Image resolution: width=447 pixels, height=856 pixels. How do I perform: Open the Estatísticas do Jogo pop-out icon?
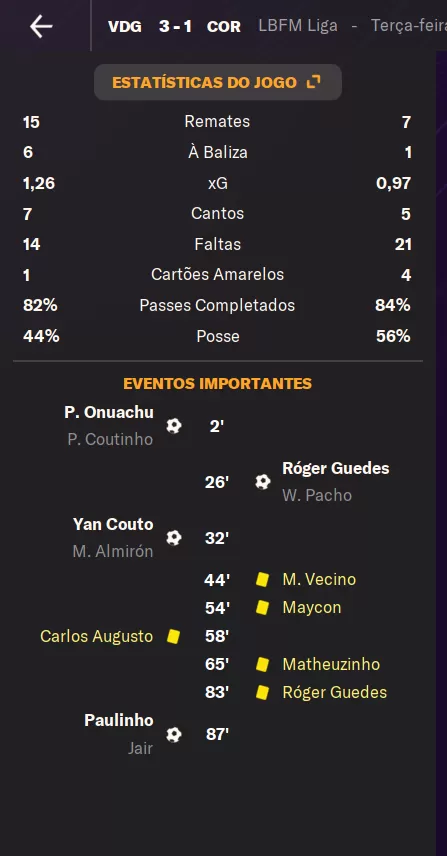coord(313,82)
